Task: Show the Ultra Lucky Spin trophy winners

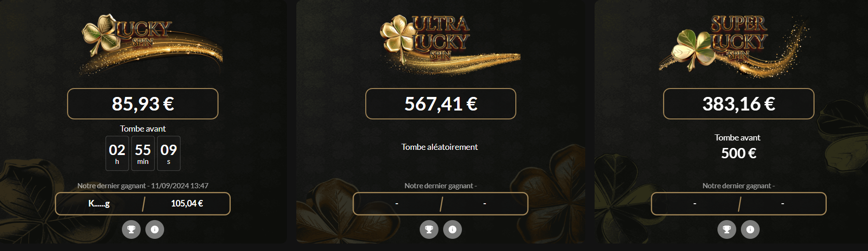Action: pos(429,229)
